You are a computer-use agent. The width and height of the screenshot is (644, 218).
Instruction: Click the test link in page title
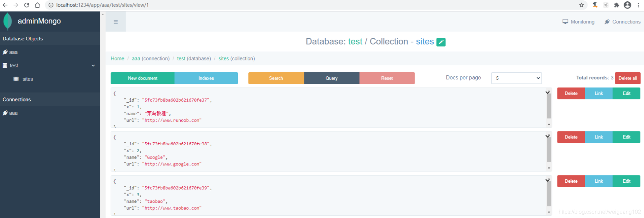click(355, 41)
